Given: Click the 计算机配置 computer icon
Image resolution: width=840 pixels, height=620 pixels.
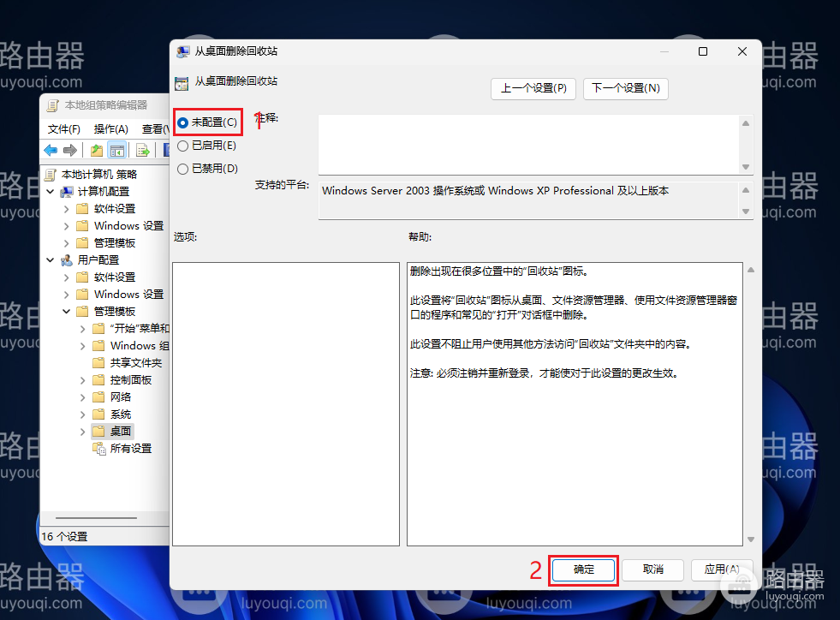Looking at the screenshot, I should click(x=67, y=192).
